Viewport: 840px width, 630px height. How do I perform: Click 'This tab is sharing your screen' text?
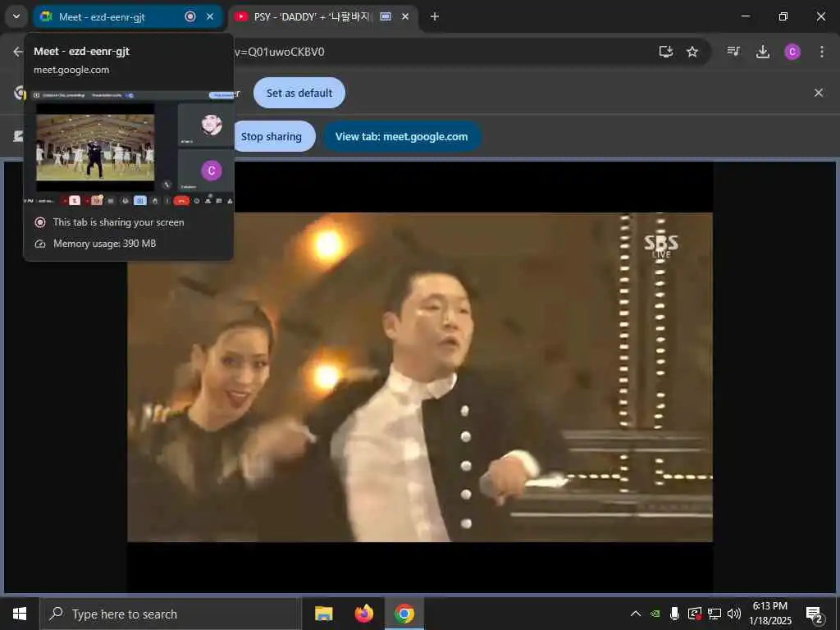[118, 222]
